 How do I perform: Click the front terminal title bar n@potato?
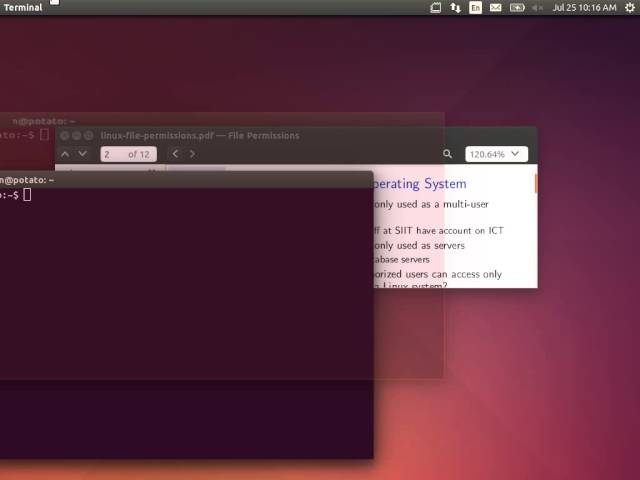(187, 180)
